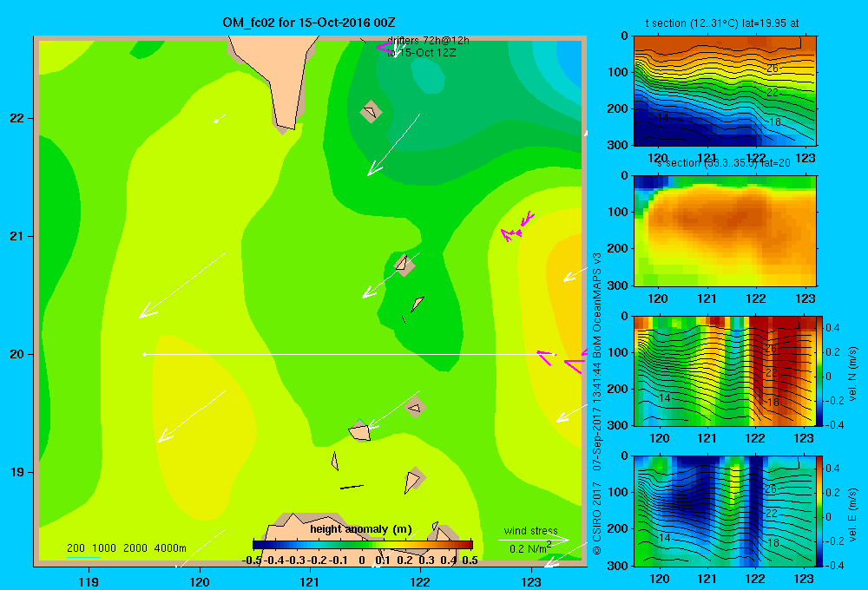Screen dimensions: 868x590
Task: Click latitude label 21 on main map
Action: [17, 236]
